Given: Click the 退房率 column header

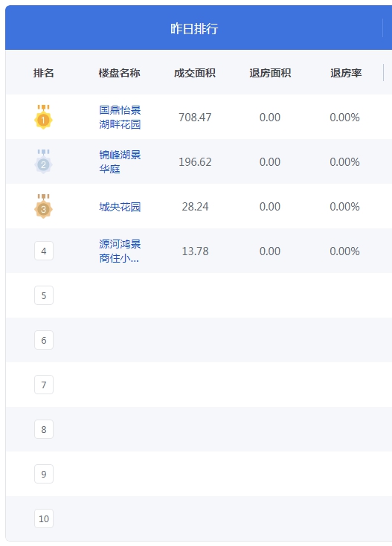Looking at the screenshot, I should point(346,73).
